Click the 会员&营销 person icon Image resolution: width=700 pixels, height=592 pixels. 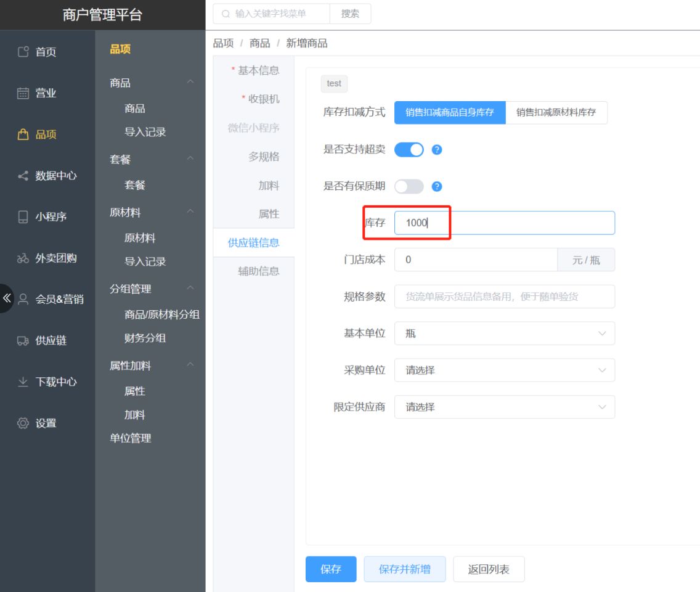click(x=23, y=299)
